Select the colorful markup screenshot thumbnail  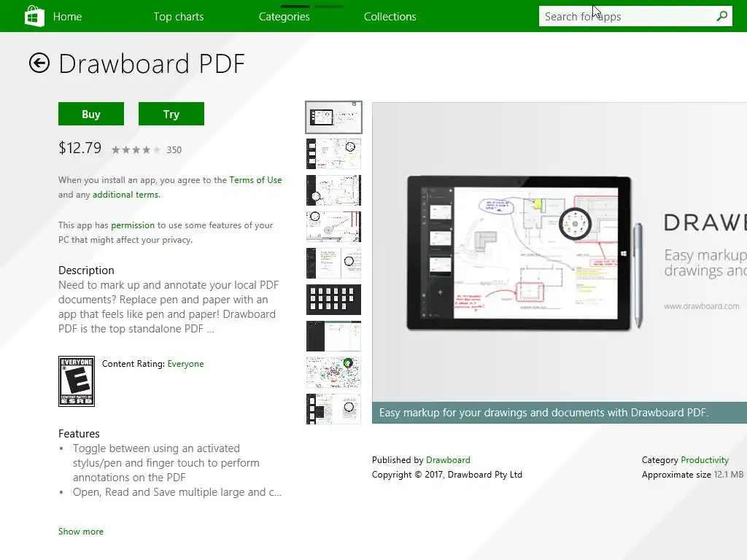coord(333,373)
